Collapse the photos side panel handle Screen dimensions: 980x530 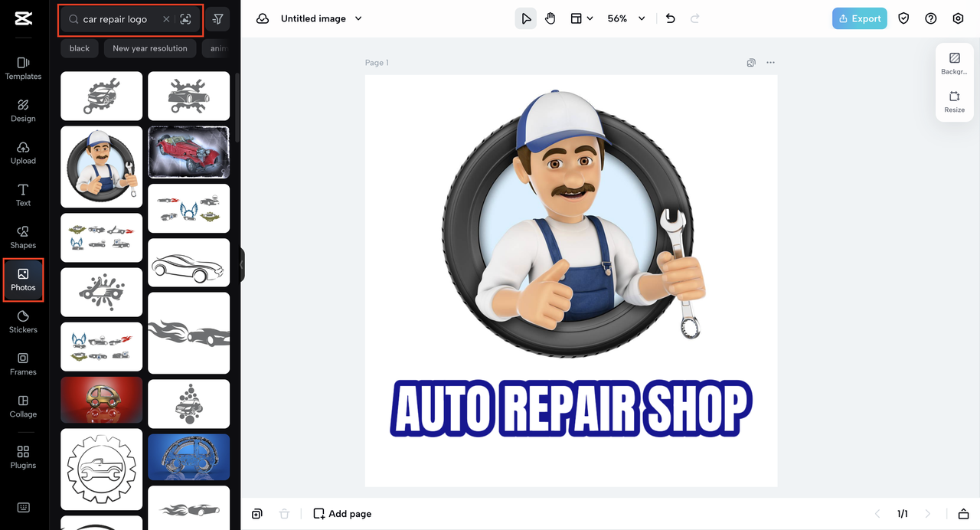(242, 265)
